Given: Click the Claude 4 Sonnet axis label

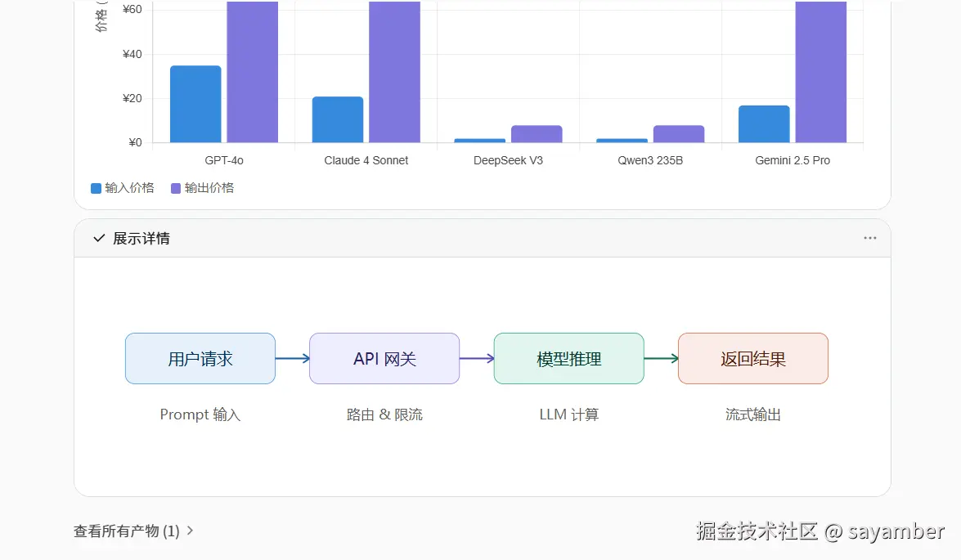Looking at the screenshot, I should (366, 160).
